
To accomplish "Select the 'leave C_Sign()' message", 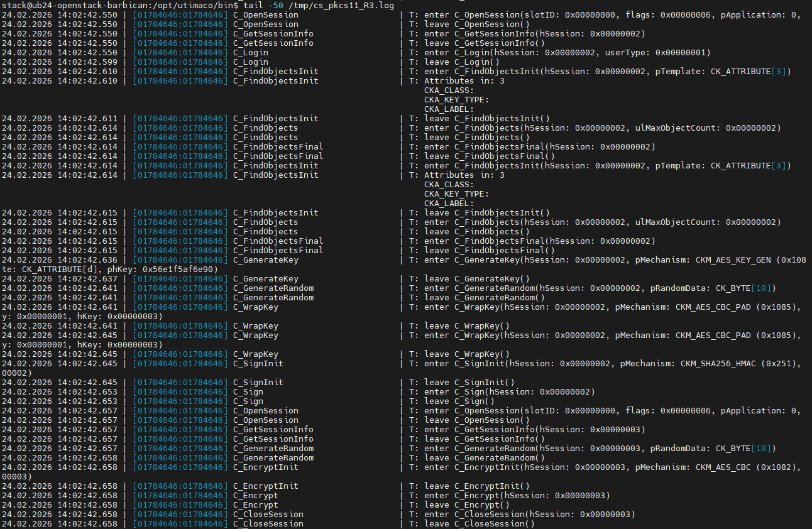I will click(x=459, y=401).
